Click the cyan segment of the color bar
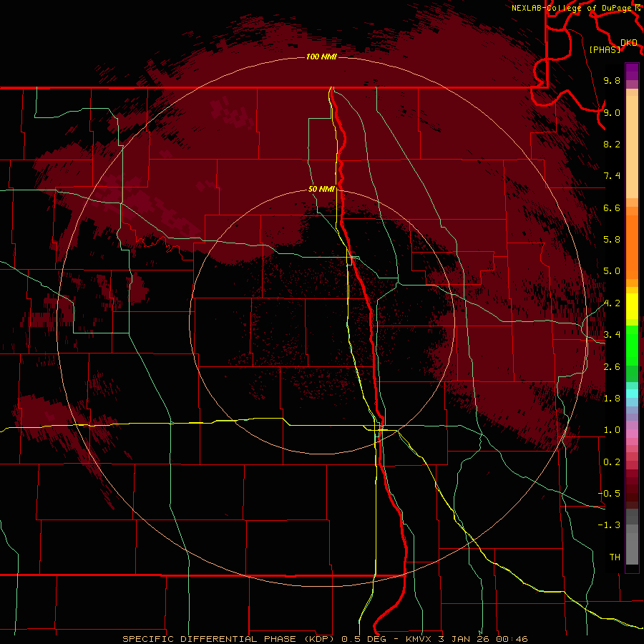 click(632, 394)
